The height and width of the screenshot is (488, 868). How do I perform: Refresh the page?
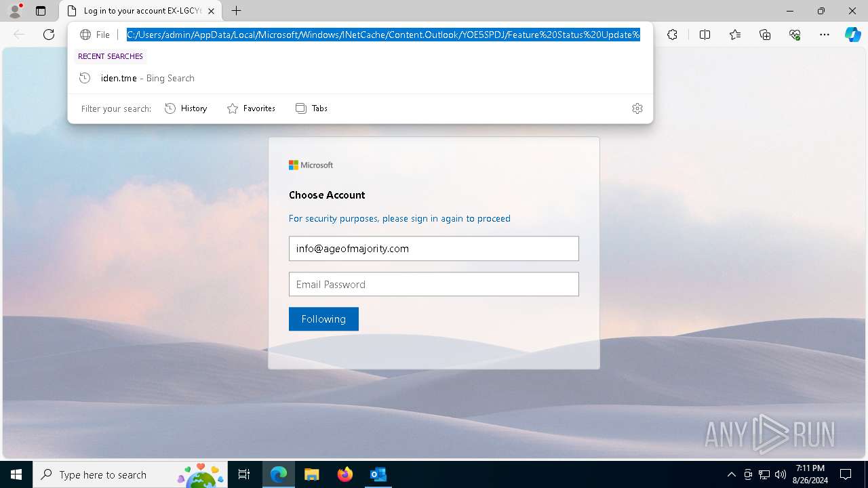[49, 35]
